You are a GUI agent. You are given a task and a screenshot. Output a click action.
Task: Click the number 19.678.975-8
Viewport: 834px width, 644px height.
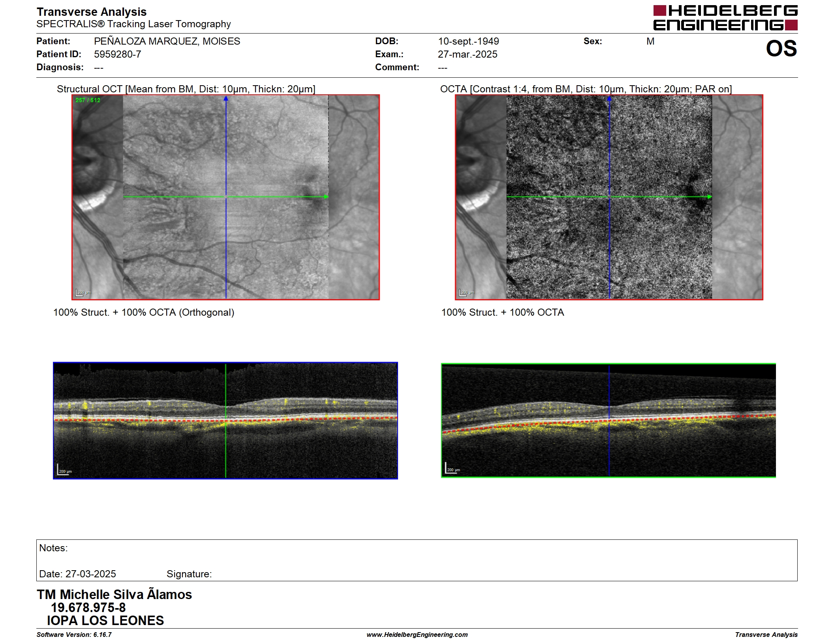(x=88, y=607)
